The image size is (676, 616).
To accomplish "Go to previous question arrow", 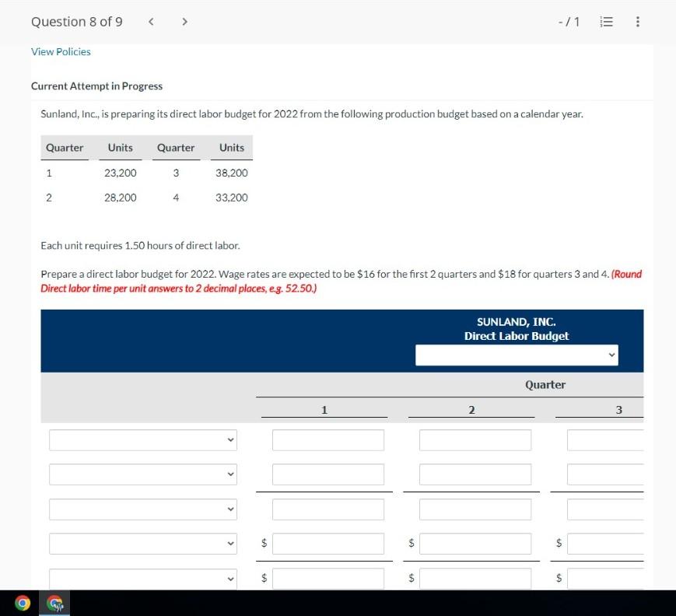I will tap(151, 22).
